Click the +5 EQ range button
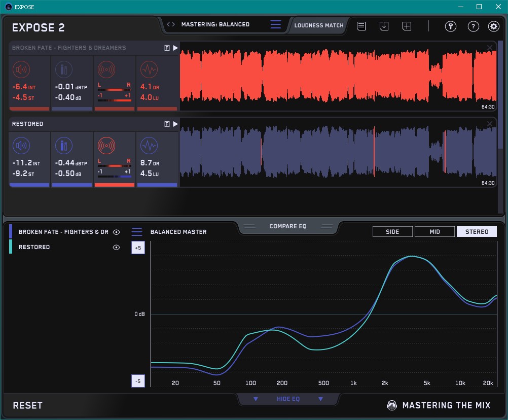This screenshot has height=420, width=508. [137, 248]
